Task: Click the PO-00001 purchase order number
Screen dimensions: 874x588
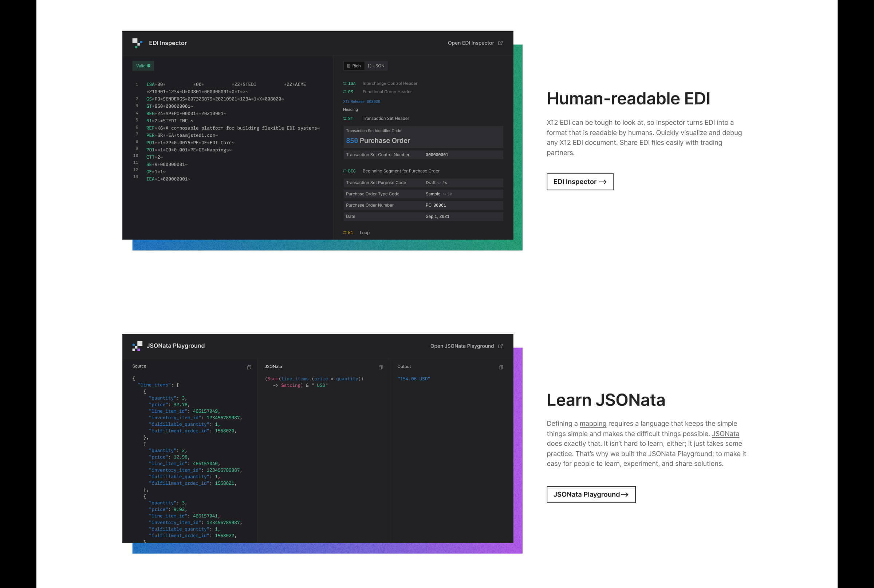Action: pos(436,205)
